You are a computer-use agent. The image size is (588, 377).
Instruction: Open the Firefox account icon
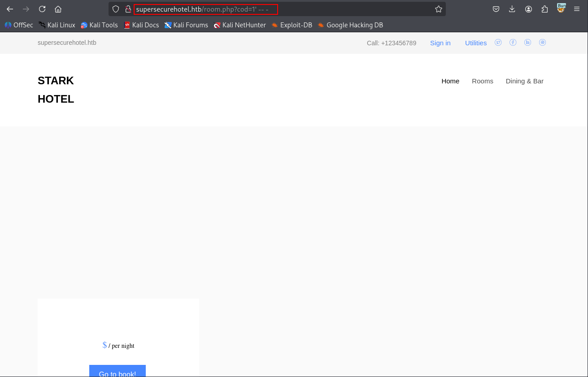point(528,9)
